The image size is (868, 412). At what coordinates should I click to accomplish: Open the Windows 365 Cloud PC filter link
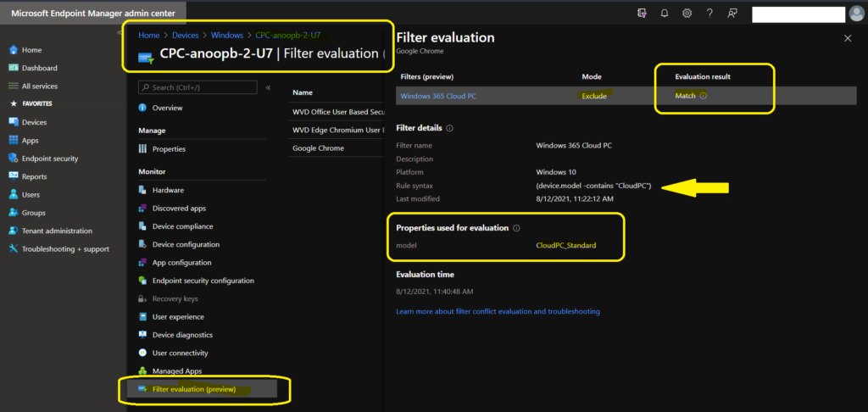click(438, 96)
